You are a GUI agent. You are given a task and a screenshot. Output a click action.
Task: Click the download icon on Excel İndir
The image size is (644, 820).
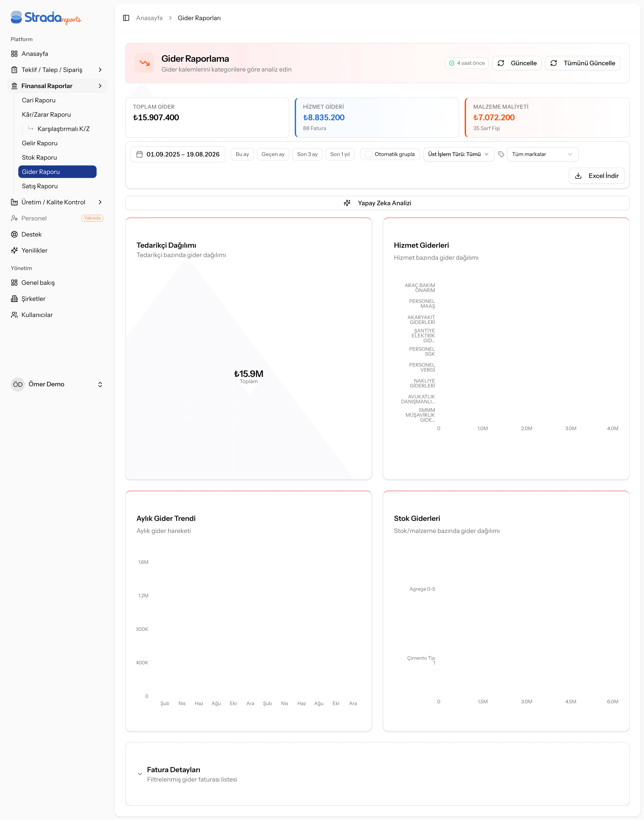point(578,176)
